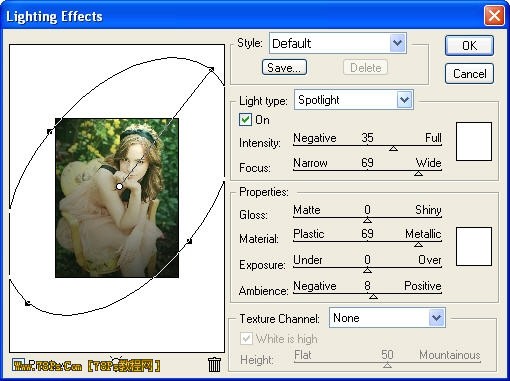510x381 pixels.
Task: Click the Over label on the Exposure slider
Action: [430, 260]
